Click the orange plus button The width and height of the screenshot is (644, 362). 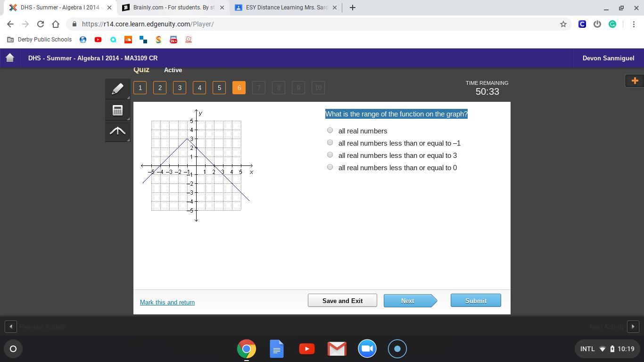(x=635, y=81)
